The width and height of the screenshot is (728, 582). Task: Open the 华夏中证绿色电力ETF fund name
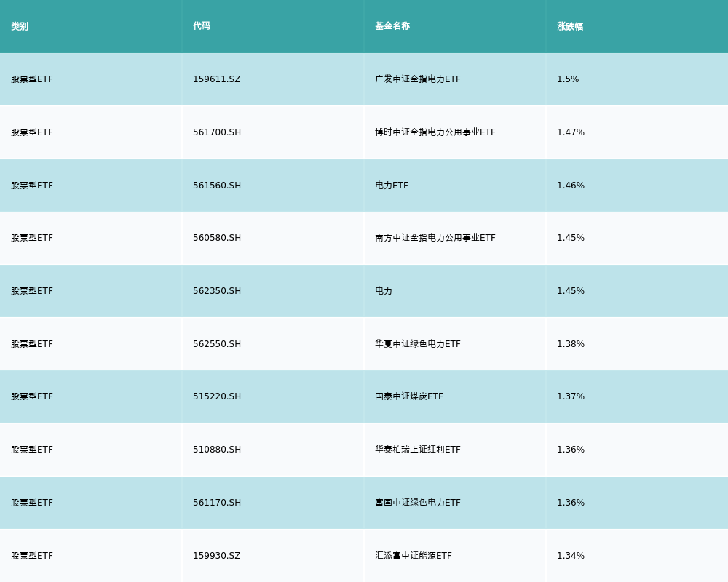[x=417, y=344]
